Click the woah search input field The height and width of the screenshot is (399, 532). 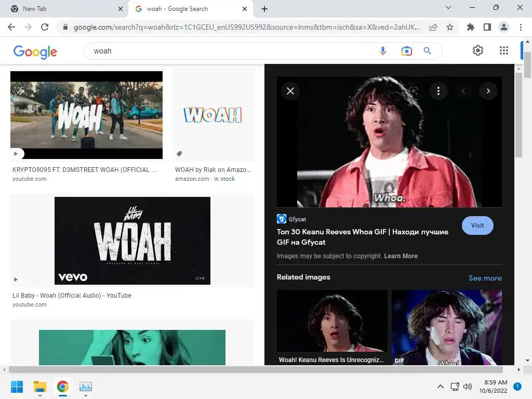pos(231,51)
